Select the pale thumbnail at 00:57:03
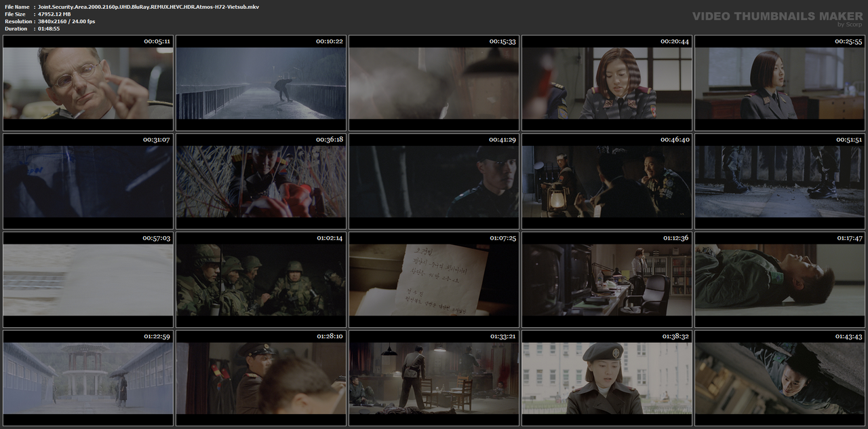The image size is (868, 429). [88, 280]
